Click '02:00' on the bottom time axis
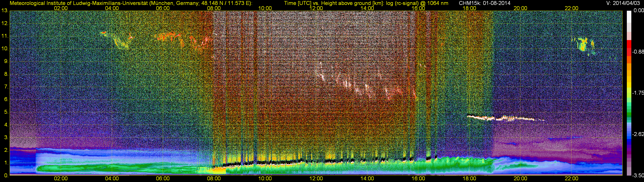Viewport: 644px width, 182px height. point(61,179)
